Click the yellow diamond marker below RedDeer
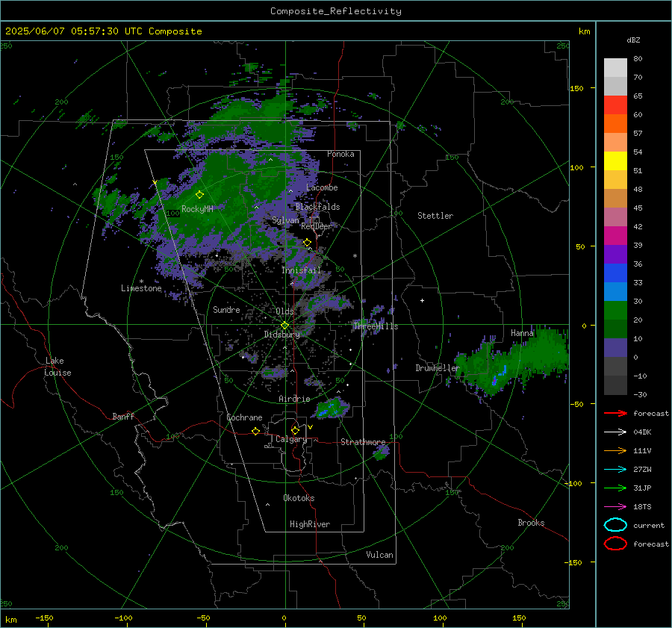The width and height of the screenshot is (672, 628). (x=307, y=243)
